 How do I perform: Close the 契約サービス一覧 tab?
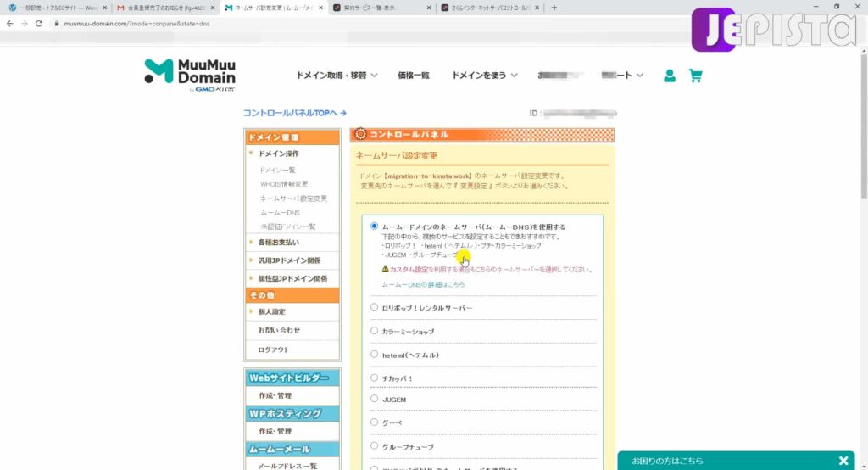(x=429, y=8)
